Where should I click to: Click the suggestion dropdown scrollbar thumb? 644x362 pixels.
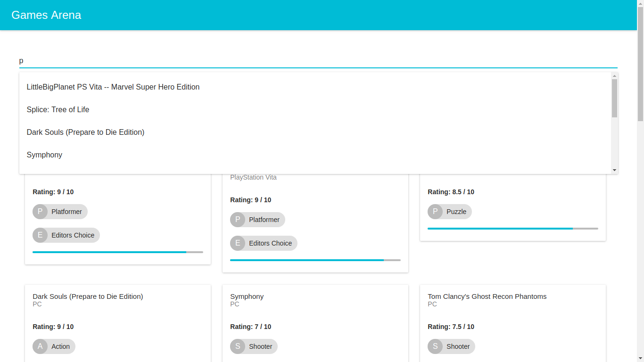614,98
